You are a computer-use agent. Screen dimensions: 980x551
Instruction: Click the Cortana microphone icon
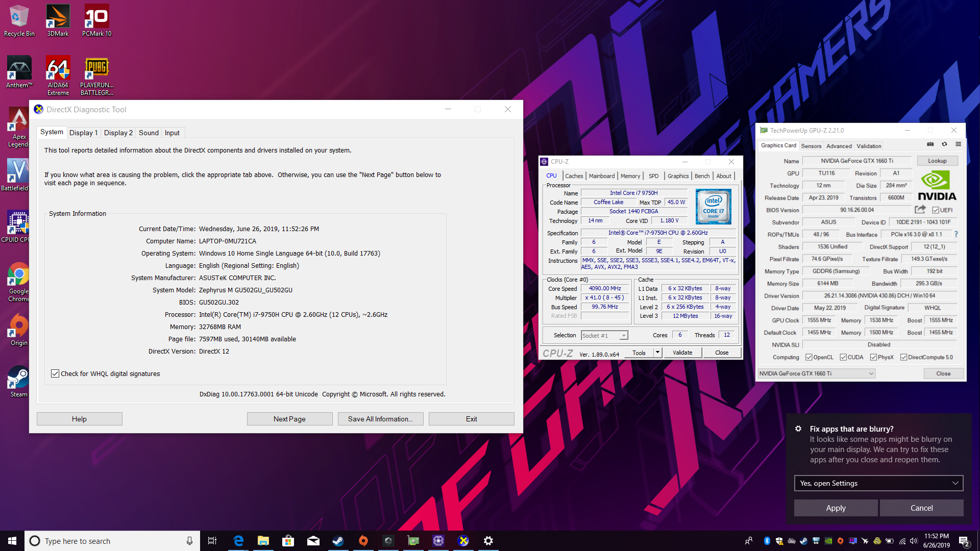189,541
